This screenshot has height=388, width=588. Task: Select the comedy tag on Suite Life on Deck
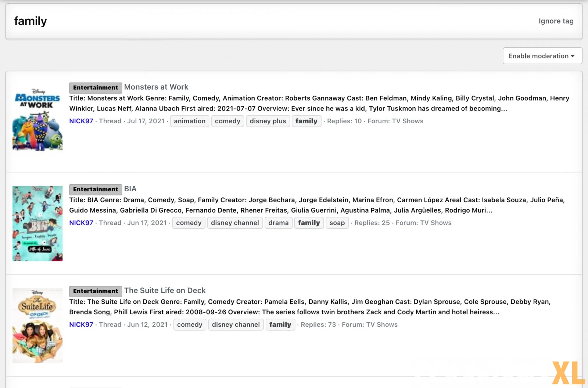(x=190, y=324)
